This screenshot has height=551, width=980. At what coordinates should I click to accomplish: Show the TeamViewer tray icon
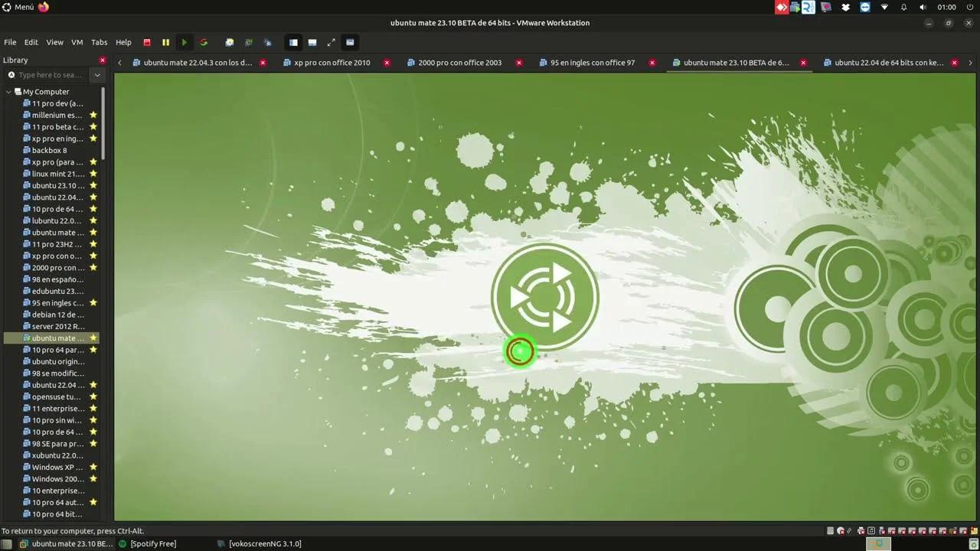[864, 8]
